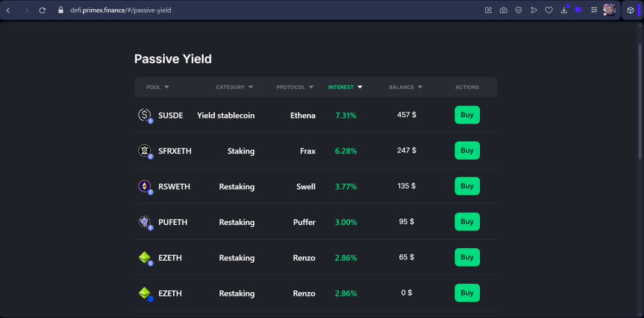Click the Ethena protocol cell
This screenshot has width=644, height=318.
(x=303, y=115)
